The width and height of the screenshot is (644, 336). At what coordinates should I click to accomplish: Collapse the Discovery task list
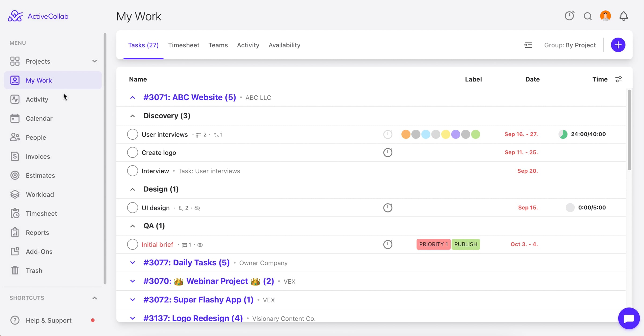[x=133, y=116]
